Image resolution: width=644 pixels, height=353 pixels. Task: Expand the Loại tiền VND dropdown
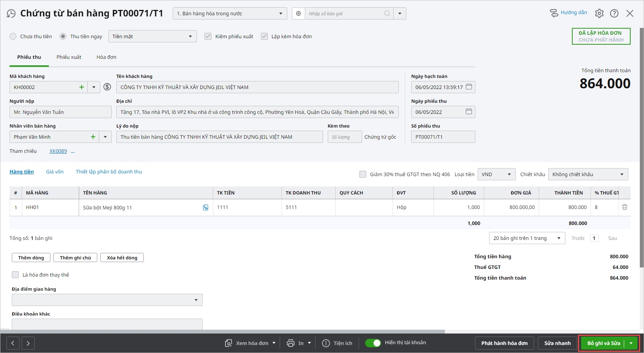pyautogui.click(x=509, y=174)
